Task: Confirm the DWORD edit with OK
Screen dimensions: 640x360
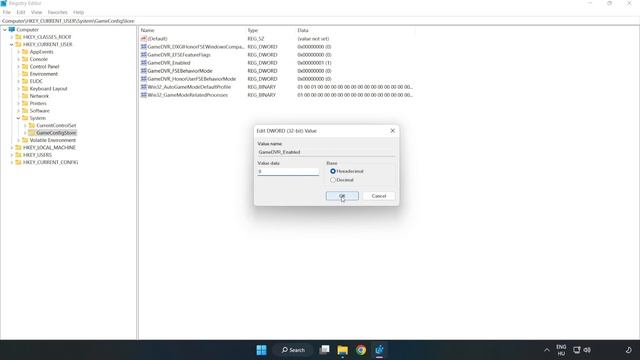Action: click(342, 196)
